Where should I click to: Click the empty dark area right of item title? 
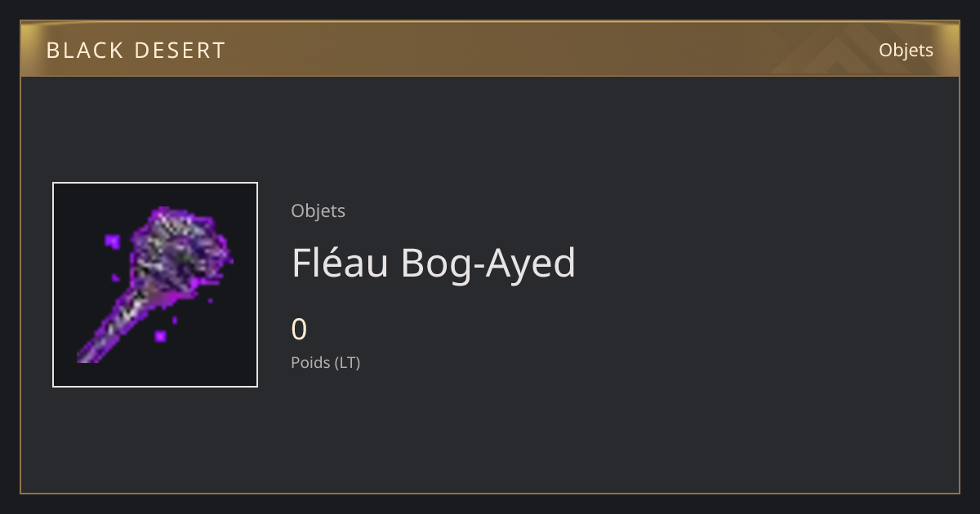pyautogui.click(x=759, y=263)
